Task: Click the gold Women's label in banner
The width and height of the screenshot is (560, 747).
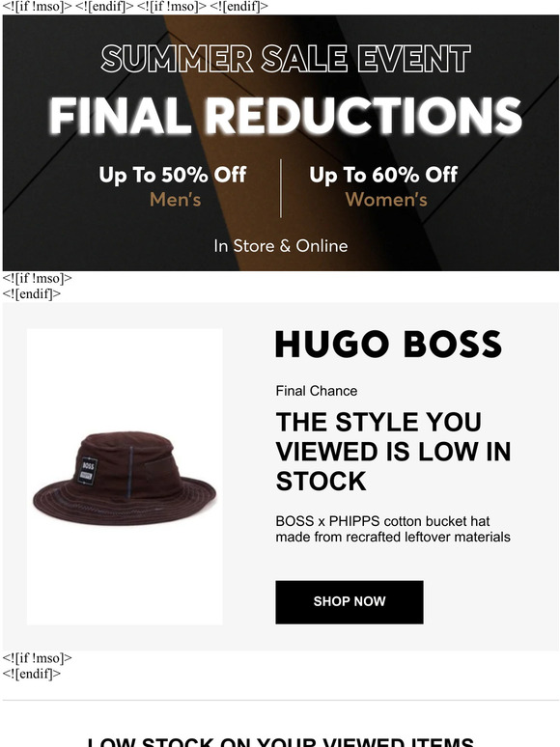Action: pyautogui.click(x=386, y=199)
